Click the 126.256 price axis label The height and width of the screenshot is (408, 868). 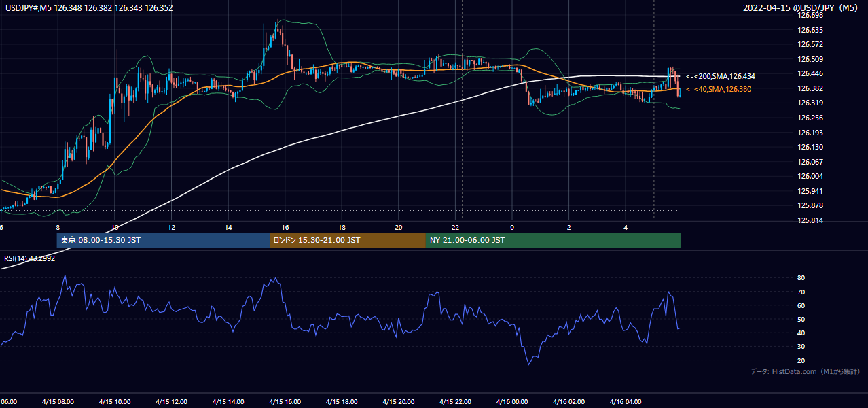pyautogui.click(x=810, y=118)
